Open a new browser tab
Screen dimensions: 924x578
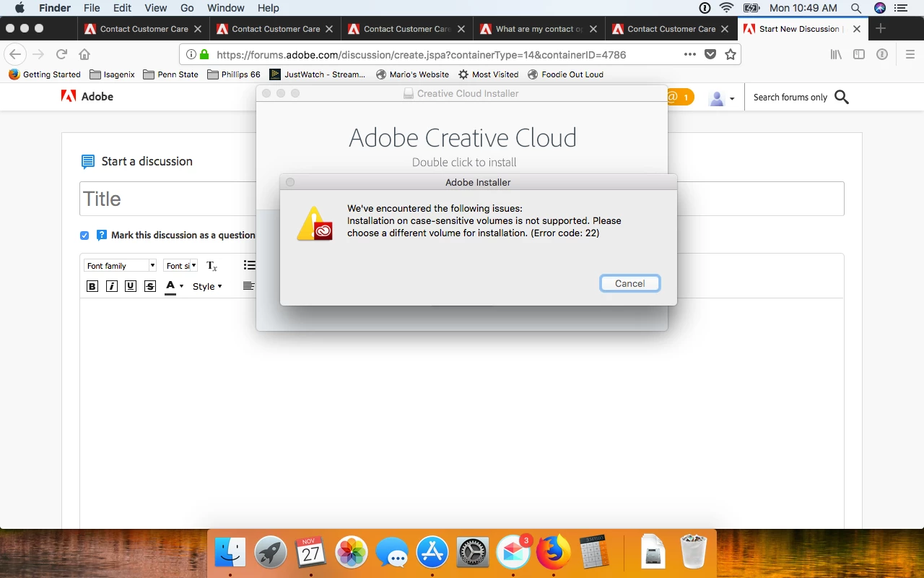tap(881, 29)
